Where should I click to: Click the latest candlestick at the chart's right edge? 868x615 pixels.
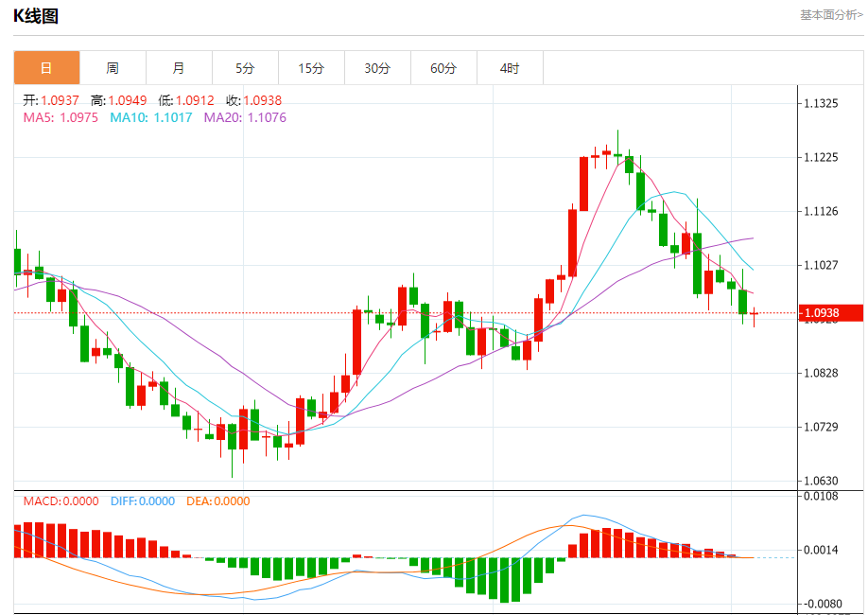point(754,316)
